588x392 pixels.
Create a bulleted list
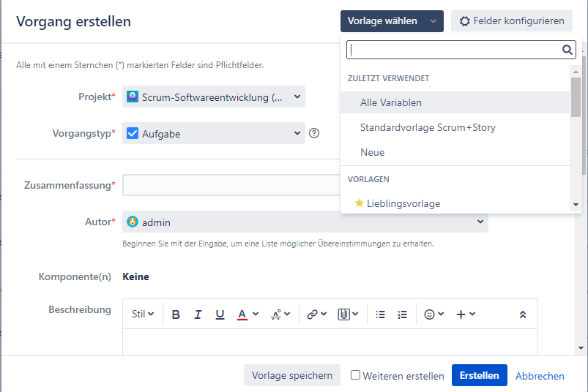click(380, 314)
